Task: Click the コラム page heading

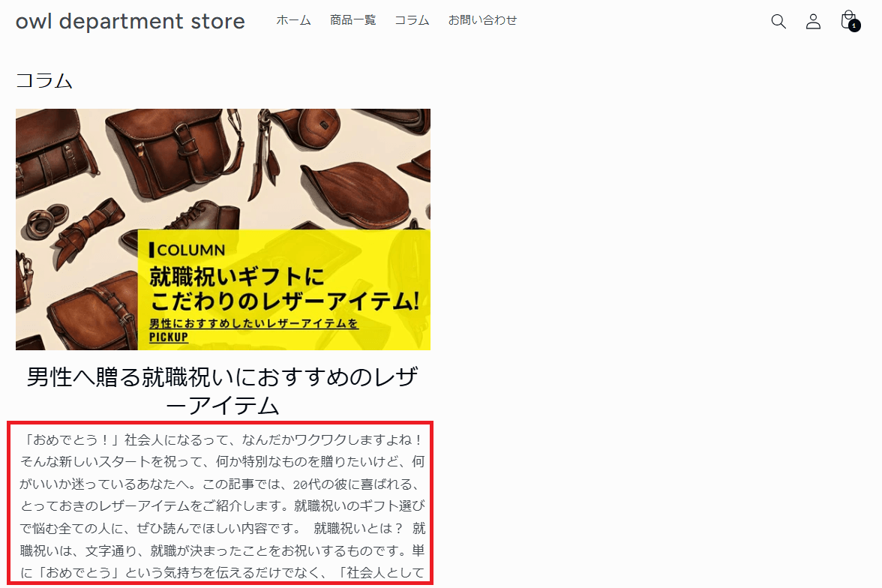Action: 43,80
